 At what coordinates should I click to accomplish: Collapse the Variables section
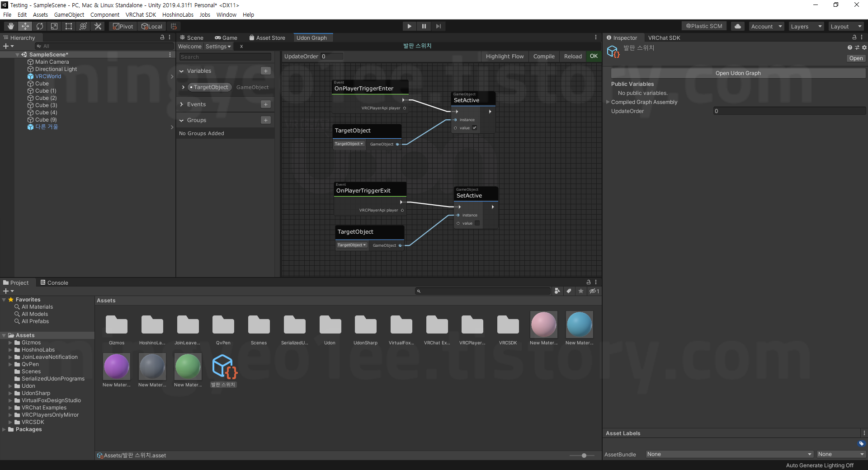[x=181, y=71]
